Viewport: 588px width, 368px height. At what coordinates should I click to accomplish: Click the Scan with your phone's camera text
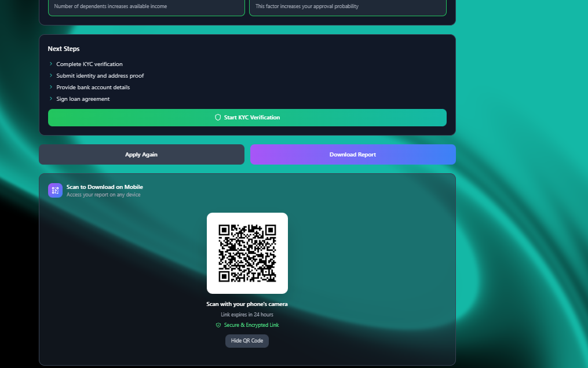coord(247,304)
